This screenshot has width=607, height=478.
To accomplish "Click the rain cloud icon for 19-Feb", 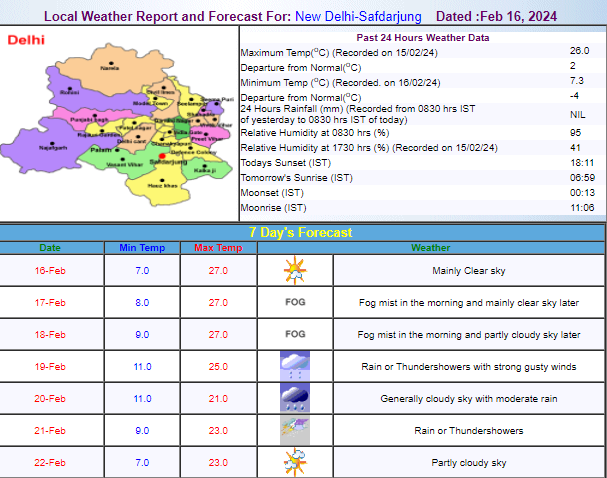I will [295, 366].
